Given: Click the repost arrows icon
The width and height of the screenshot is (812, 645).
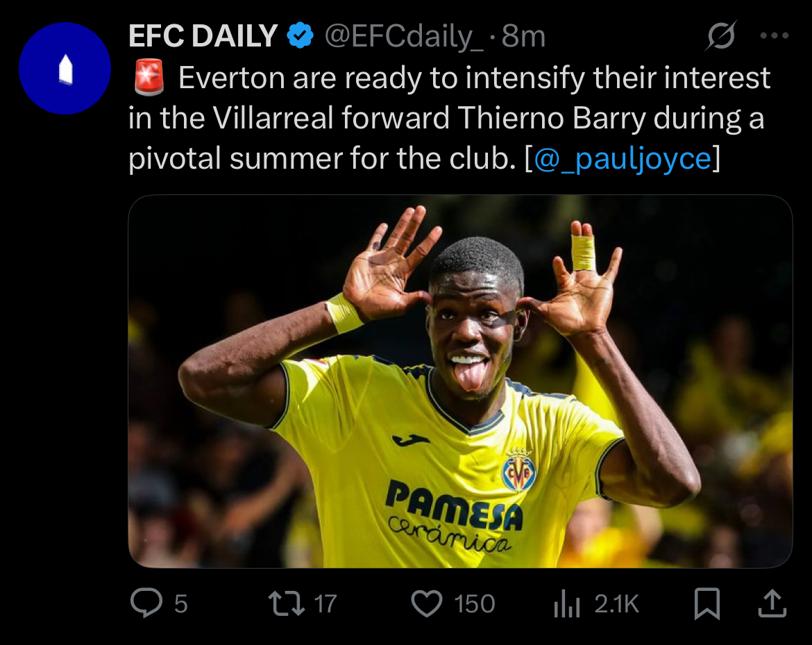Looking at the screenshot, I should coord(287,603).
